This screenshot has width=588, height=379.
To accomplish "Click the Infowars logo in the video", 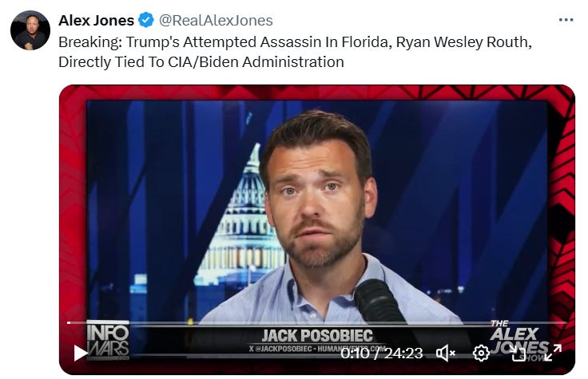I will point(108,340).
